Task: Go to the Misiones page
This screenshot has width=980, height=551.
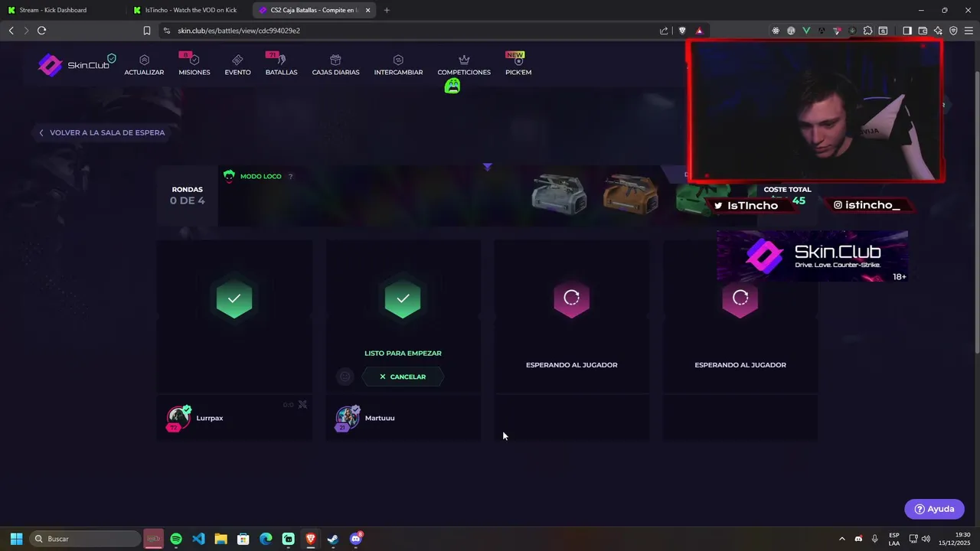Action: (194, 65)
